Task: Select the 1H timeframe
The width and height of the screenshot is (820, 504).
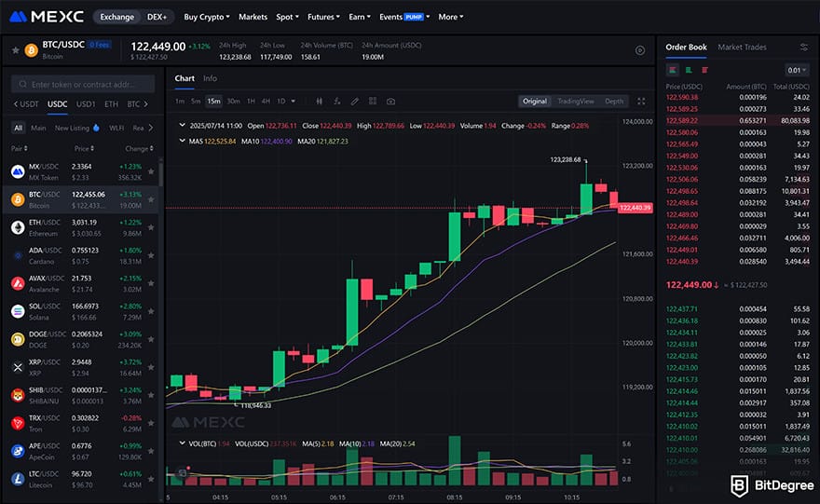Action: (251, 102)
